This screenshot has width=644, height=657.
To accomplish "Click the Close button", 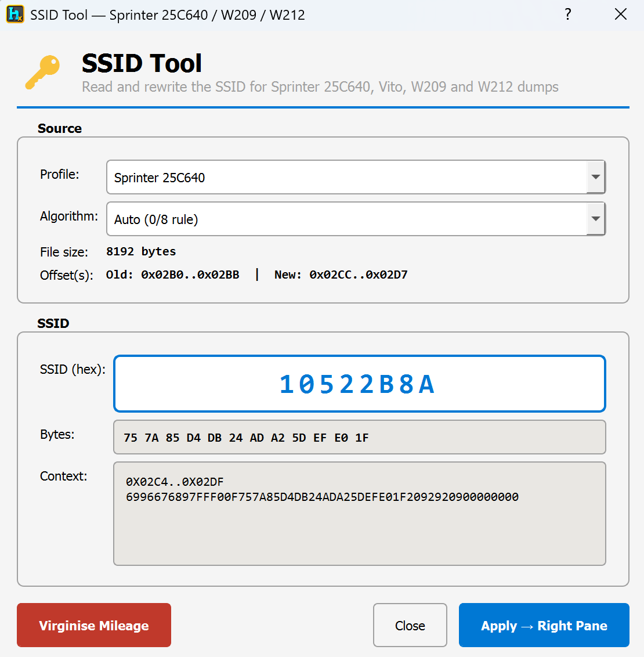I will tap(410, 625).
